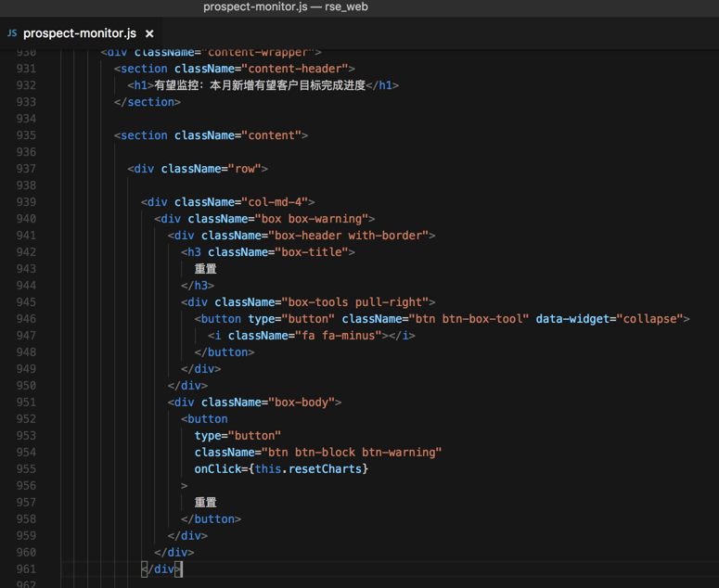Click the "box-tools pull-right" class string
This screenshot has width=719, height=588.
[355, 302]
